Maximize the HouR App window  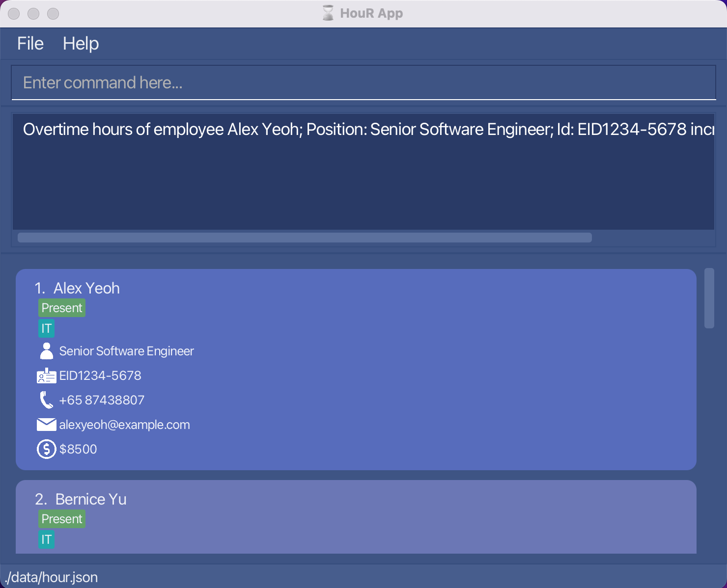53,14
